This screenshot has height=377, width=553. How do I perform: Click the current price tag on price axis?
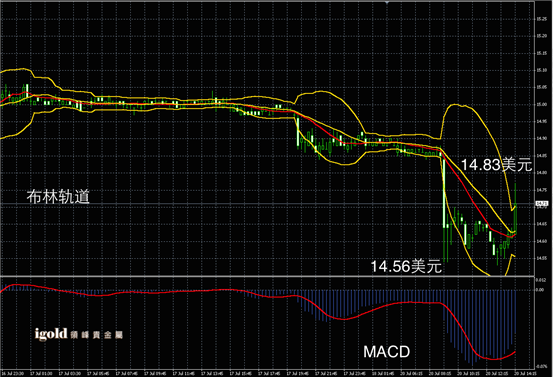point(542,203)
